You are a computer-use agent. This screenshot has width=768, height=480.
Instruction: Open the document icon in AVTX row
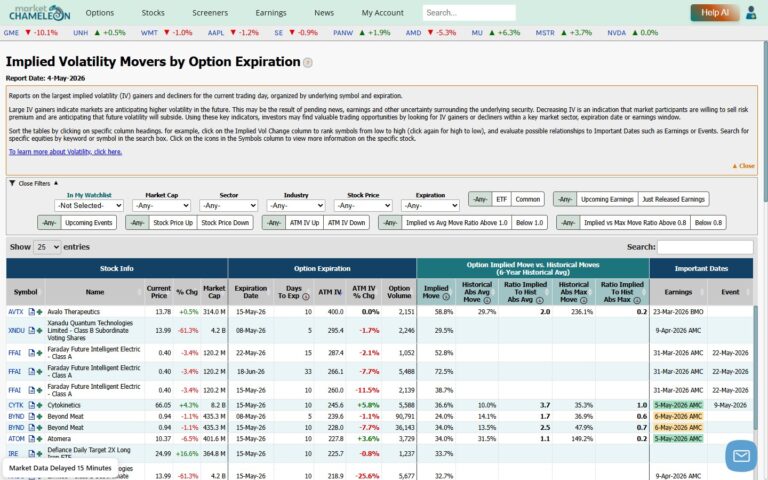(x=31, y=312)
